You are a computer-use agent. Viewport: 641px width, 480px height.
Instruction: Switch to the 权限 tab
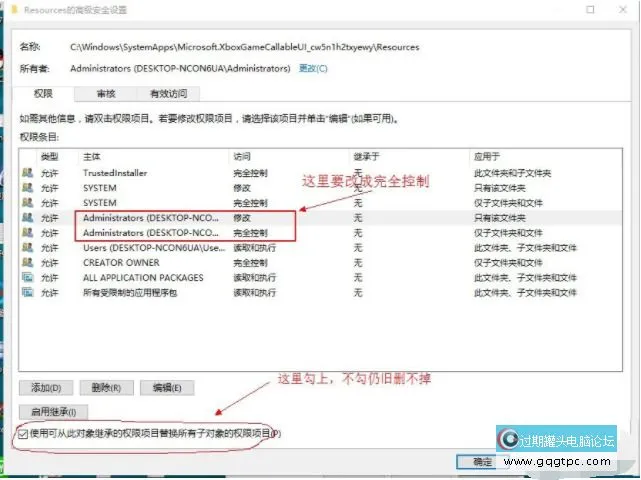click(43, 94)
